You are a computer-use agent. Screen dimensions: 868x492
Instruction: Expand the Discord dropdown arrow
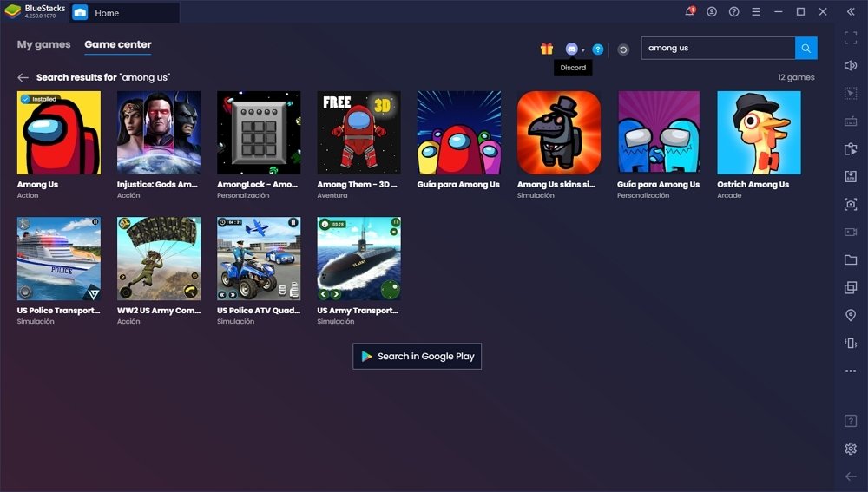click(x=583, y=50)
